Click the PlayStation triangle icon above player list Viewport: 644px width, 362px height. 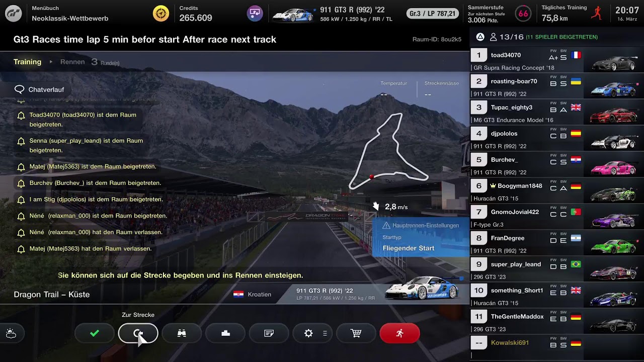pyautogui.click(x=480, y=37)
